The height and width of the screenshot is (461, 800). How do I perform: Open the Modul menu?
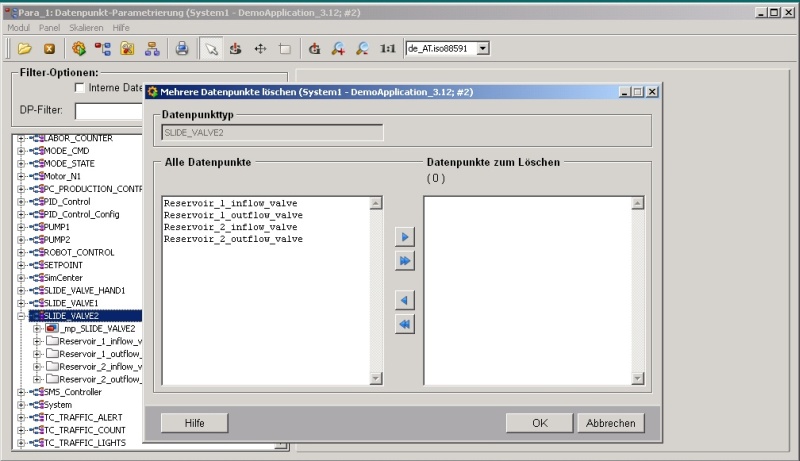(x=19, y=27)
